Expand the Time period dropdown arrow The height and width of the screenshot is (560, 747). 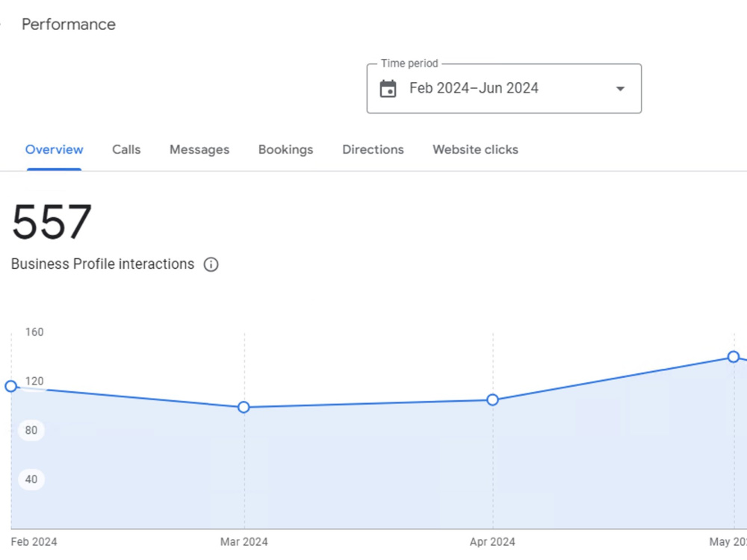(620, 89)
